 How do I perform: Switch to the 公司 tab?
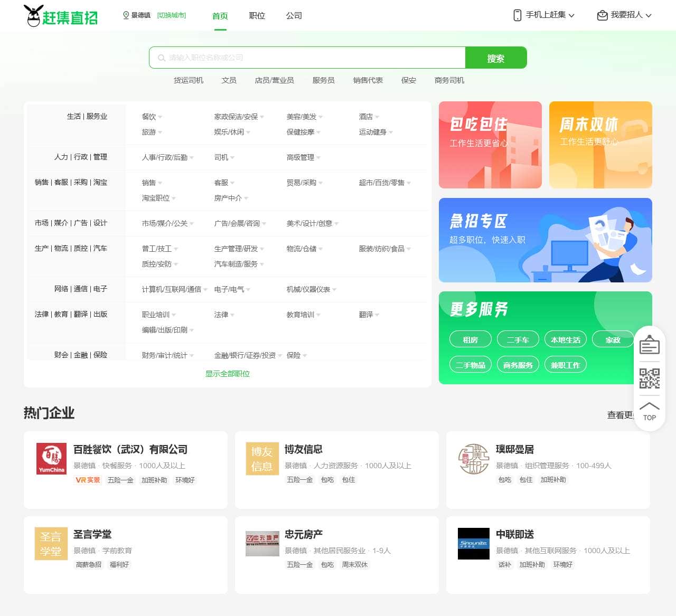click(x=294, y=16)
